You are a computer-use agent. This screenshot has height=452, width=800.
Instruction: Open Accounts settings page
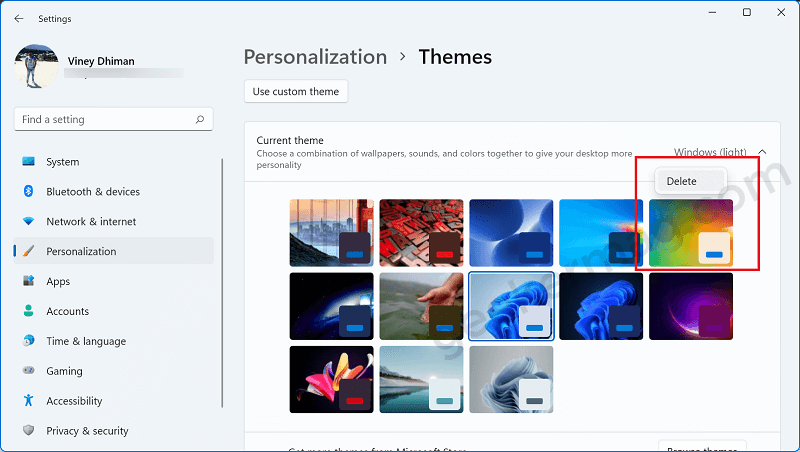pos(113,311)
